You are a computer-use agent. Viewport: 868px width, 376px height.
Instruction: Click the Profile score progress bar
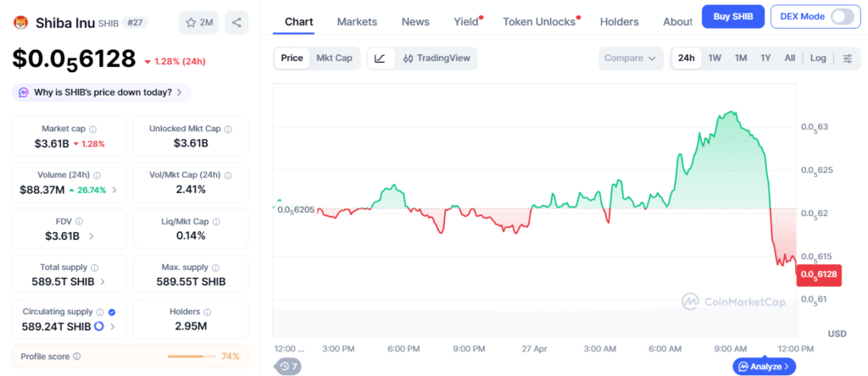point(192,357)
